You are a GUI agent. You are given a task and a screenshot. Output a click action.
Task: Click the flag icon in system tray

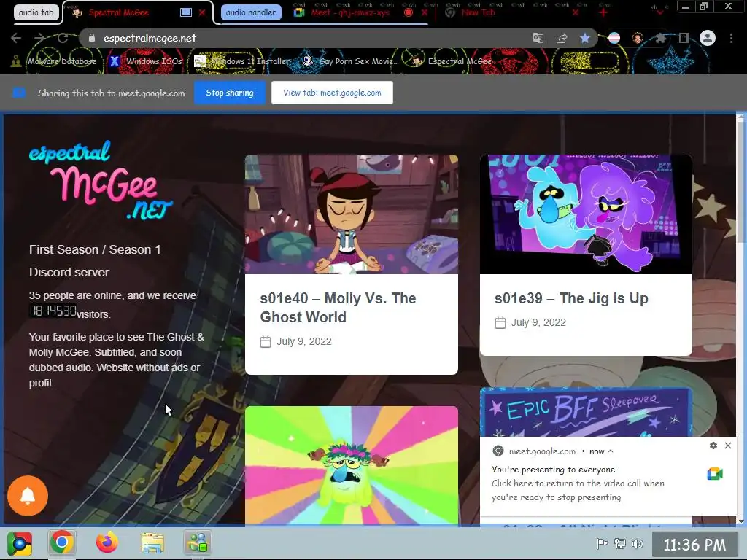coord(602,544)
